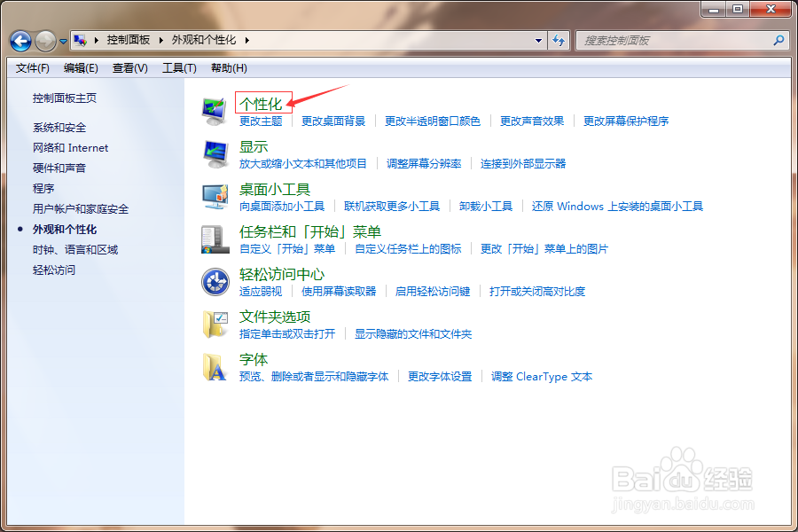This screenshot has height=532, width=798.
Task: Open the 字体 fonts icon
Action: tap(214, 367)
